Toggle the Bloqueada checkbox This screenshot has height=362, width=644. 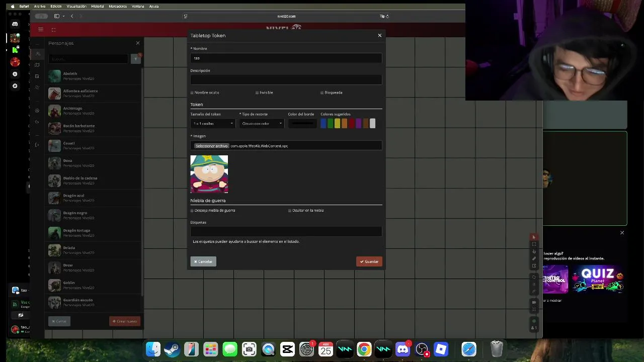pyautogui.click(x=322, y=93)
